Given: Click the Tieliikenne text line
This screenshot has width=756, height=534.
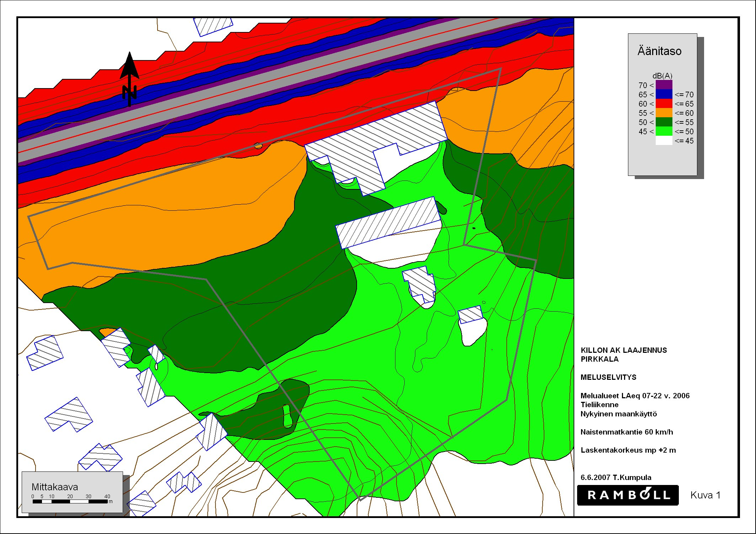Looking at the screenshot, I should 600,405.
